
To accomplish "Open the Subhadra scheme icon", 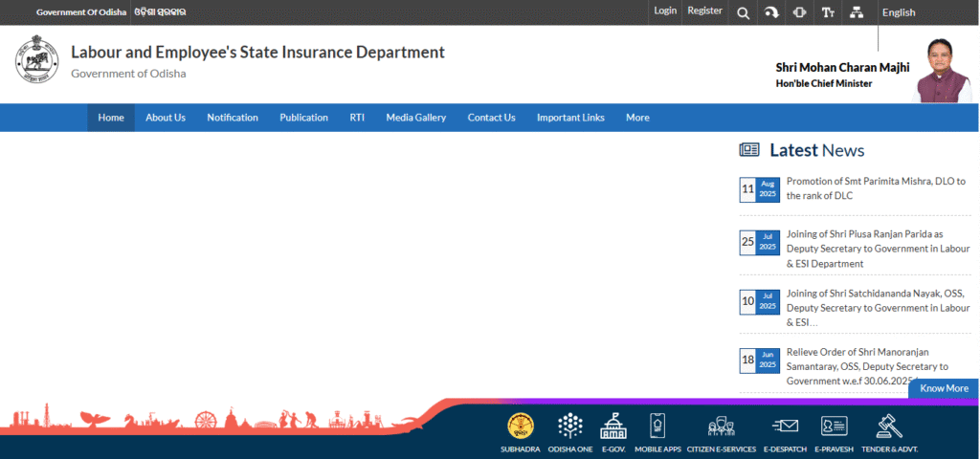I will pyautogui.click(x=521, y=426).
